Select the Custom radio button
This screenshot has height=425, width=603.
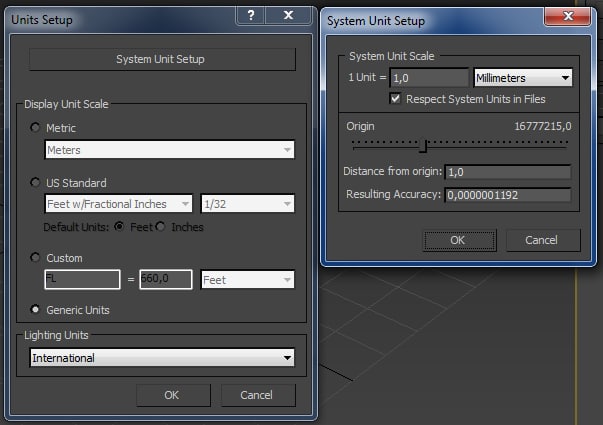coord(35,257)
